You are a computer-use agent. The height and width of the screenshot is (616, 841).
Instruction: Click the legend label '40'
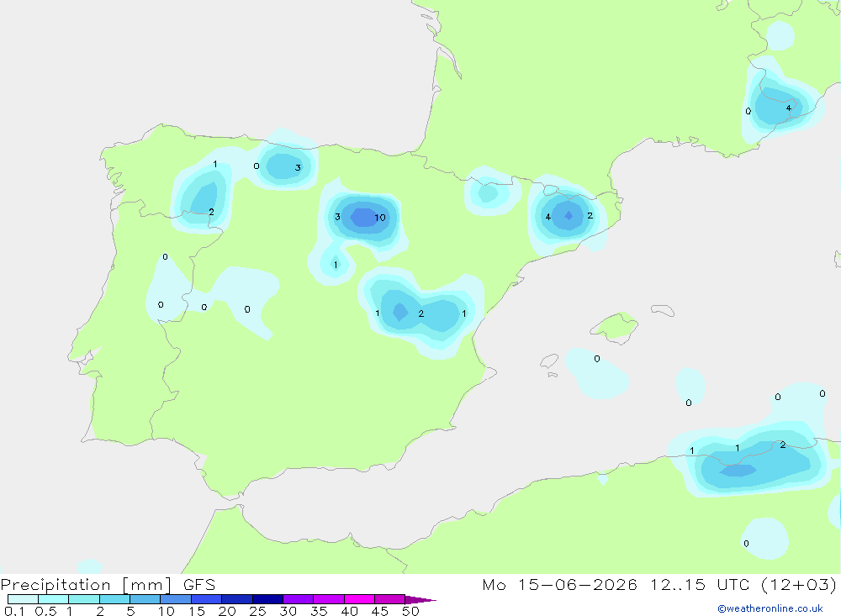(x=349, y=611)
